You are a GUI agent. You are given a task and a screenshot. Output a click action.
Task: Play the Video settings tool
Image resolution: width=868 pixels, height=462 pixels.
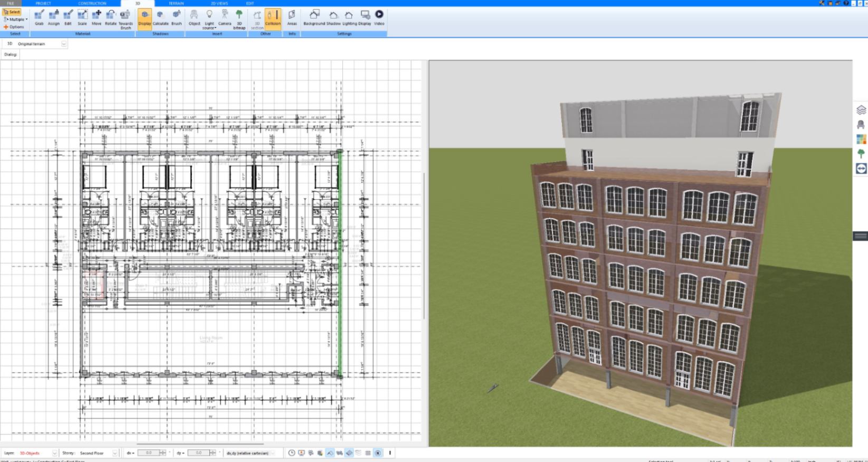[x=379, y=17]
